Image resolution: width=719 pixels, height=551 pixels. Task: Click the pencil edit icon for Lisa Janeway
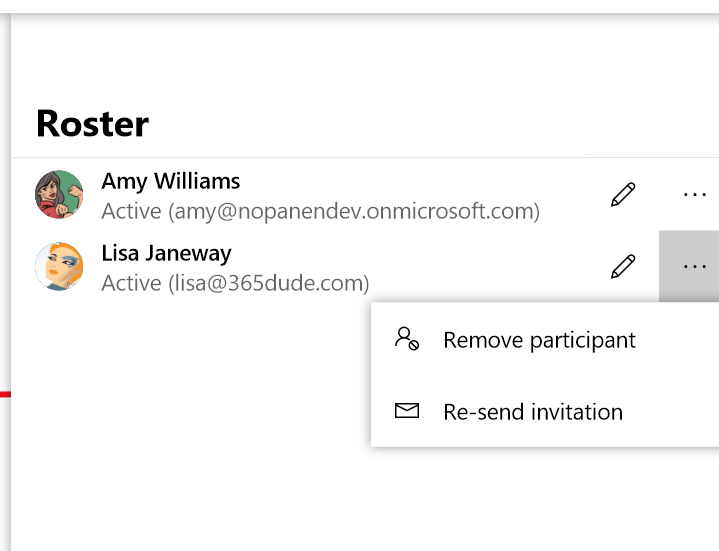(x=622, y=266)
